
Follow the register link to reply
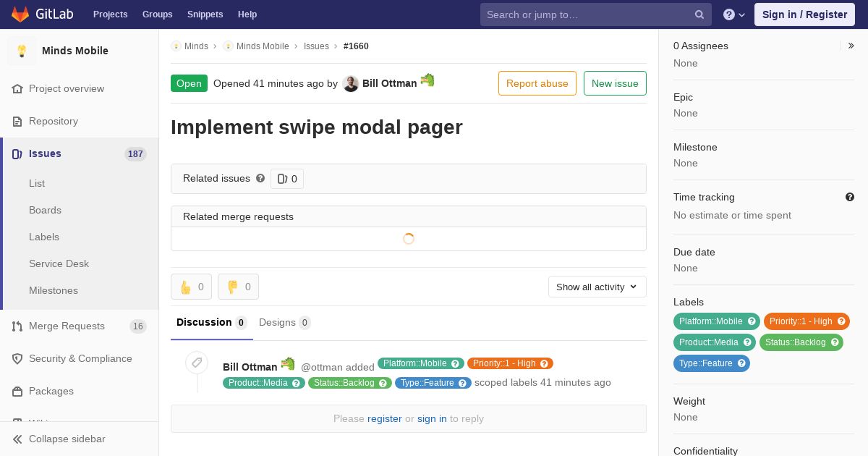click(384, 418)
